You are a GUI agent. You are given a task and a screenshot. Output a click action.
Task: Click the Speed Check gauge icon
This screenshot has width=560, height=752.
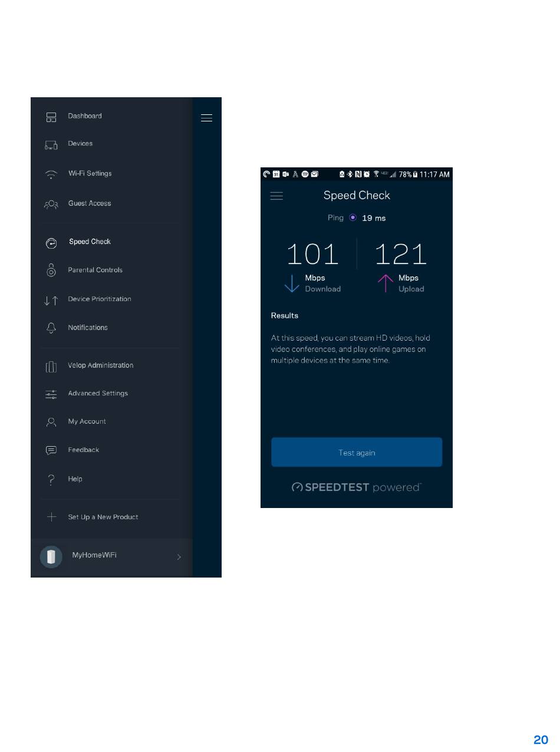tap(51, 243)
